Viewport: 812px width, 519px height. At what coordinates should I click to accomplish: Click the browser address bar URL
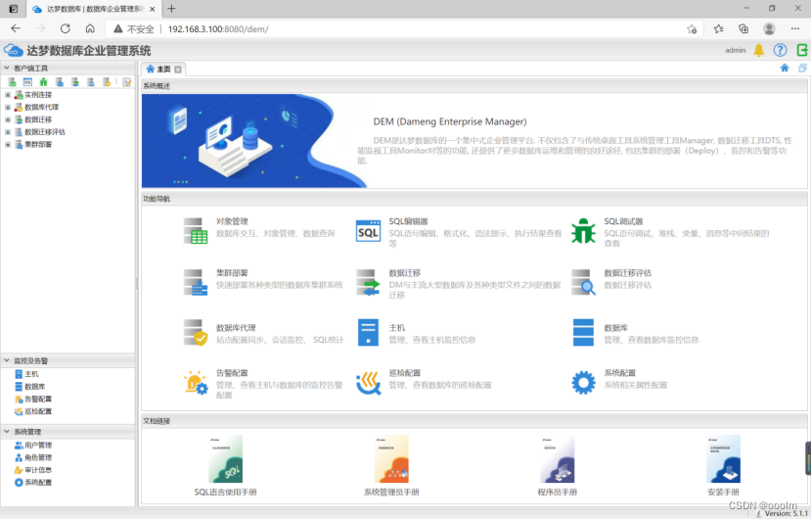218,29
